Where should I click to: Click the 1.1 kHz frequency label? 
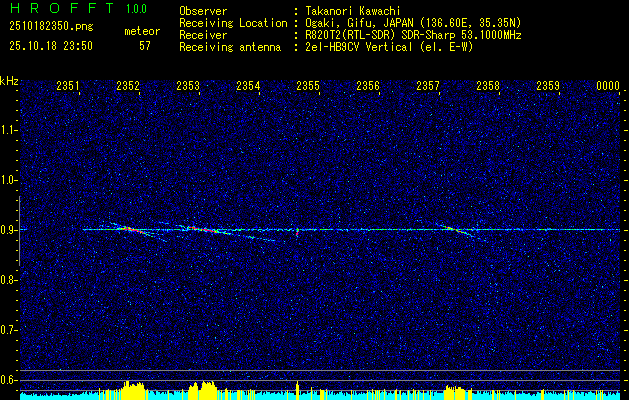click(8, 130)
